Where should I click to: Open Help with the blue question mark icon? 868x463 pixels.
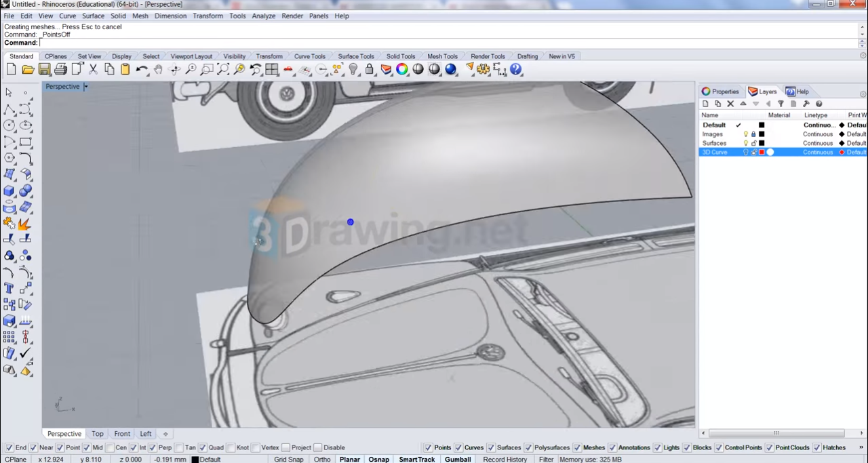pos(516,69)
